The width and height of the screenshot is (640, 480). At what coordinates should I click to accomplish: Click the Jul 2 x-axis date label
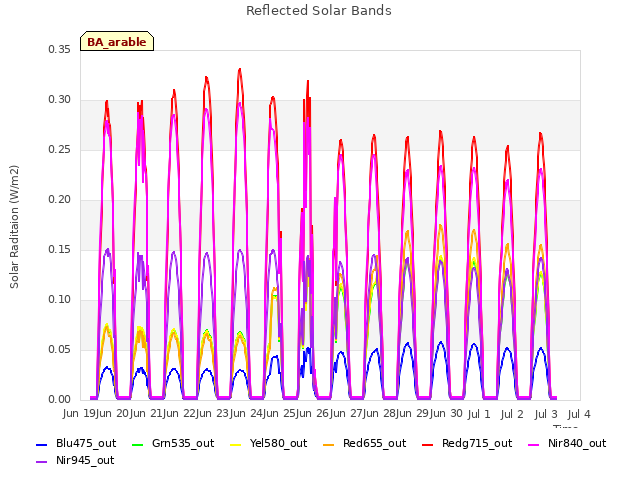[x=512, y=414]
